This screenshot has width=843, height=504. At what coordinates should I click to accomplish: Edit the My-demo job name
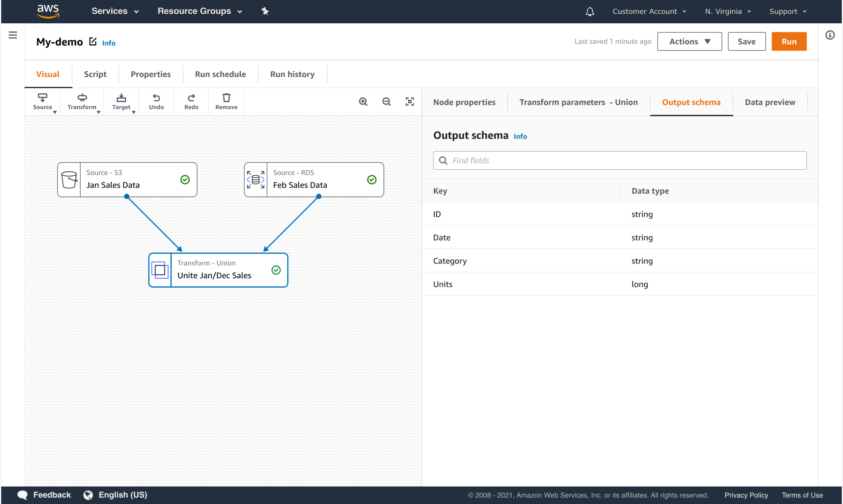[x=93, y=41]
